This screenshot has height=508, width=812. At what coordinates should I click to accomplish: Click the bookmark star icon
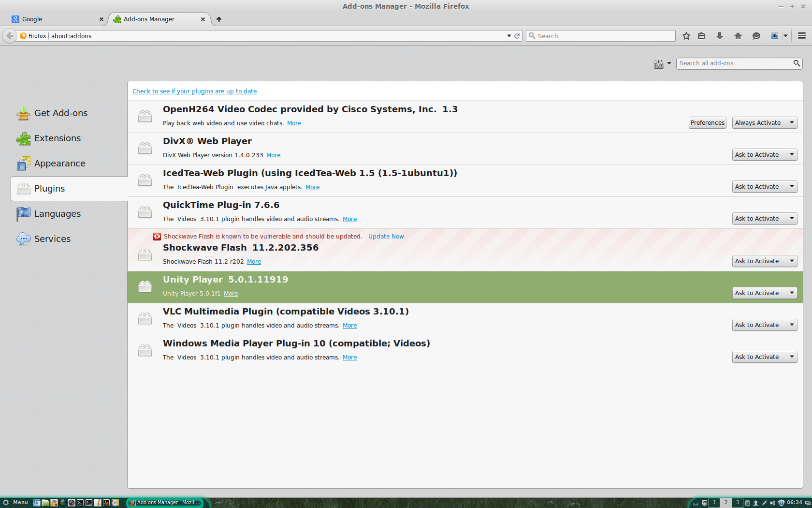686,36
